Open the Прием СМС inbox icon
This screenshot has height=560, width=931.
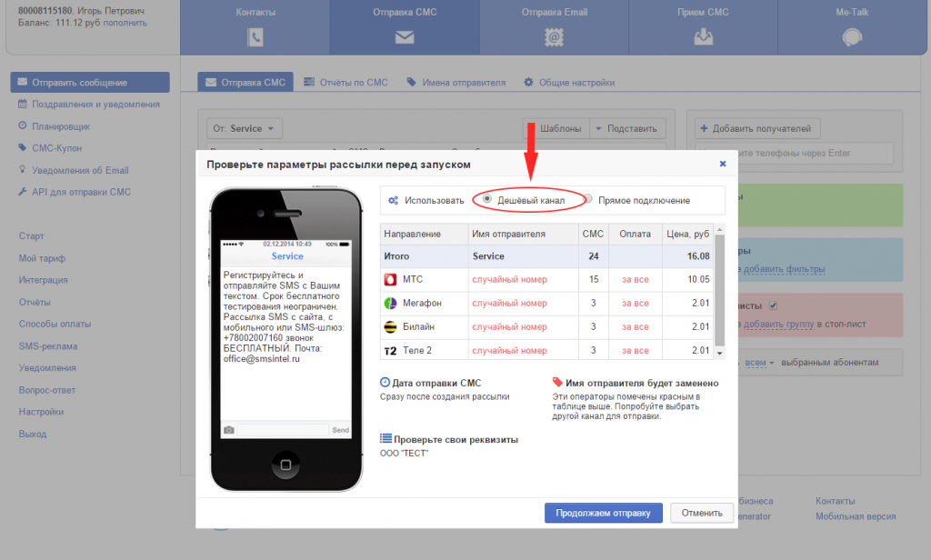703,37
